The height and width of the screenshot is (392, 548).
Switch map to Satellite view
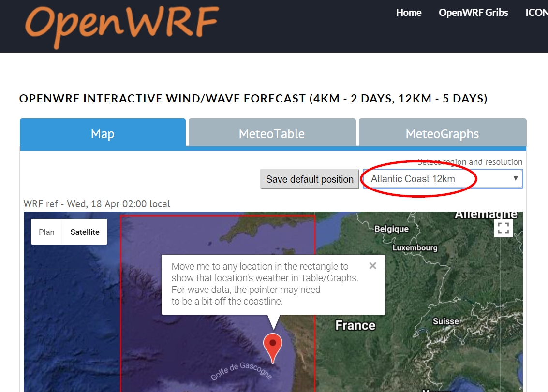[x=85, y=232]
